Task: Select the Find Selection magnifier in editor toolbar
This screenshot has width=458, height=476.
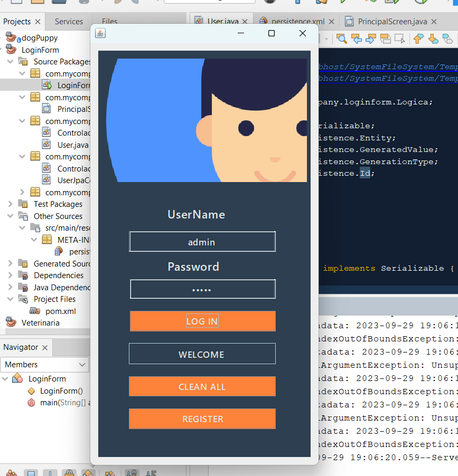Action: coord(341,39)
